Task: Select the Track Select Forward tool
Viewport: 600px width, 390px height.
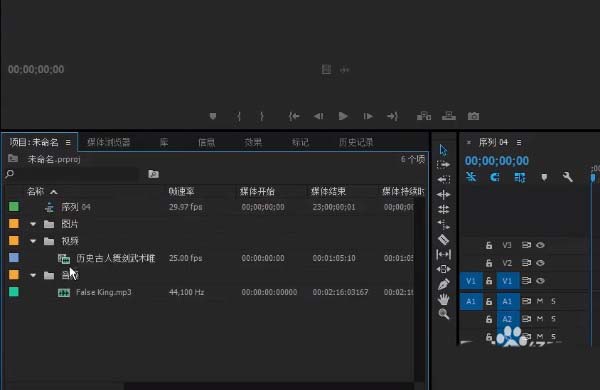Action: click(x=443, y=165)
